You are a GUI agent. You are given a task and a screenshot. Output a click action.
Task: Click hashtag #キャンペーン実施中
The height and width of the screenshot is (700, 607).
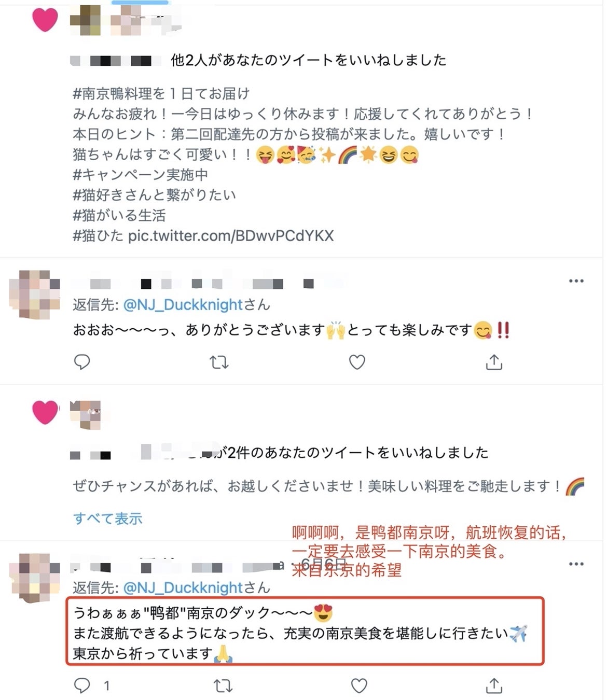pos(141,175)
